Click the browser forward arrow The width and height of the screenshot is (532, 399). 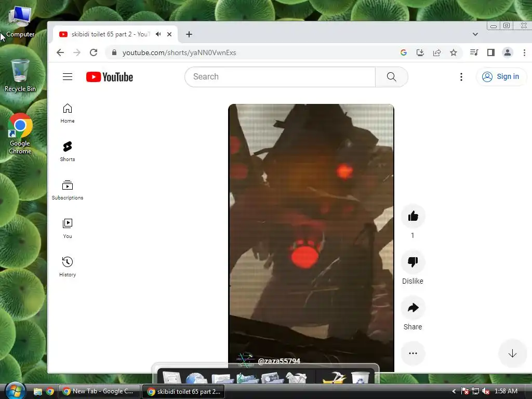pyautogui.click(x=77, y=52)
